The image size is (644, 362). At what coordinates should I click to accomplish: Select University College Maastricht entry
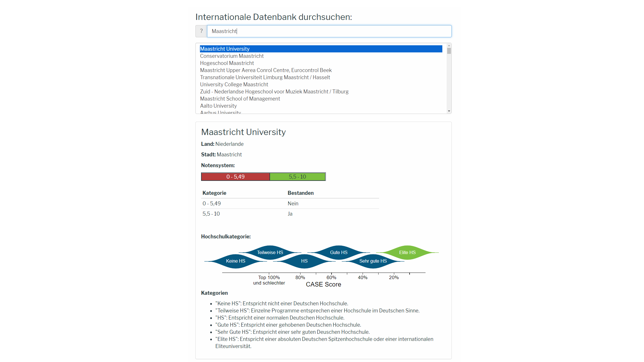321,84
